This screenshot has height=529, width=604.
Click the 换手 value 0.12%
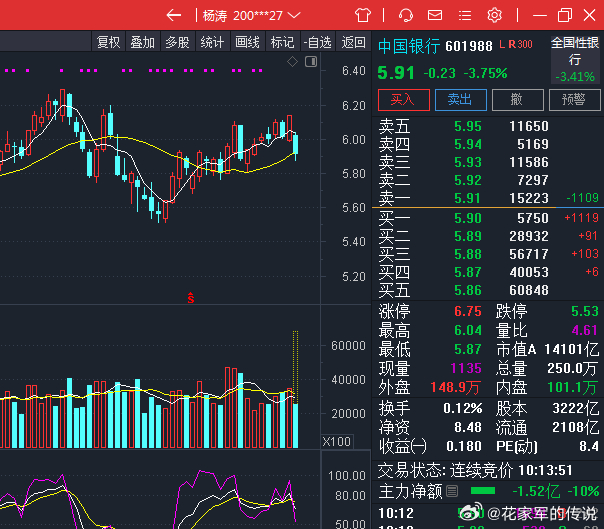click(x=463, y=408)
